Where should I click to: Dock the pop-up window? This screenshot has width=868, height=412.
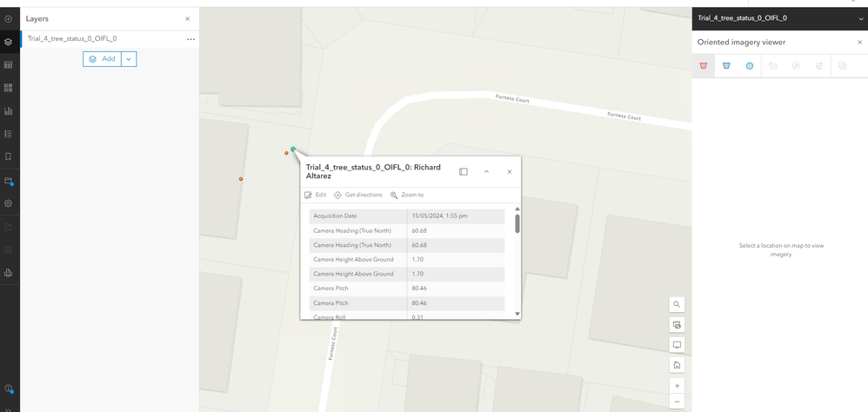pyautogui.click(x=464, y=172)
